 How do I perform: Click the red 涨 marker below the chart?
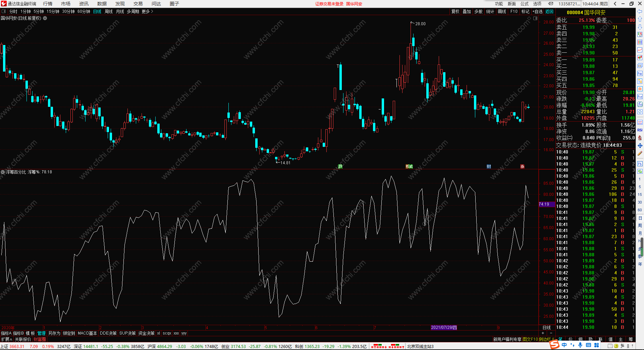(x=522, y=167)
